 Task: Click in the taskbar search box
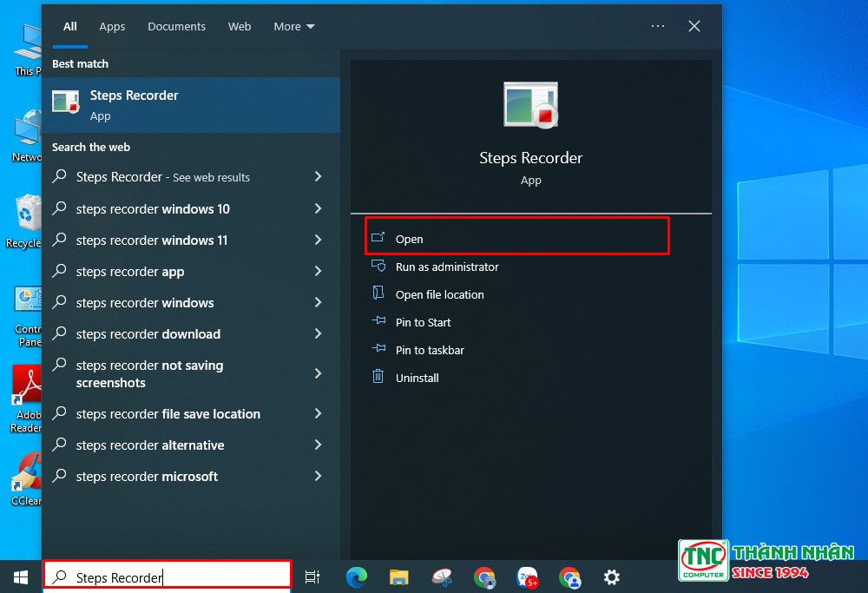coord(168,577)
